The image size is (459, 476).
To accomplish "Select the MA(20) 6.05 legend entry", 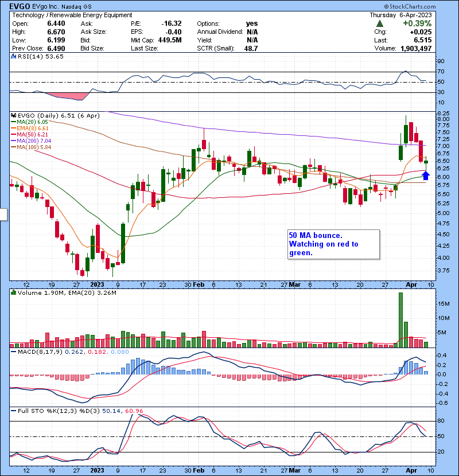I will (x=29, y=122).
